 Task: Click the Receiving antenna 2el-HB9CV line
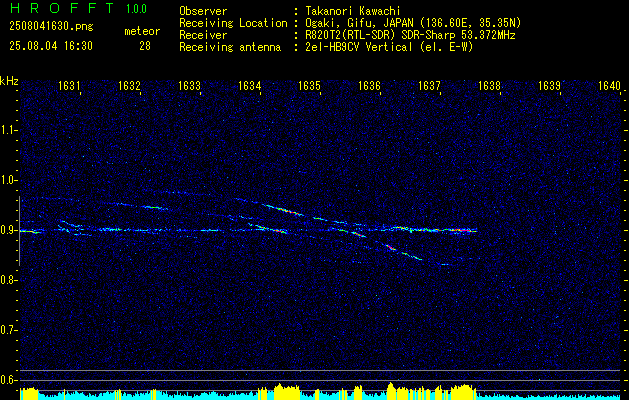coord(326,47)
